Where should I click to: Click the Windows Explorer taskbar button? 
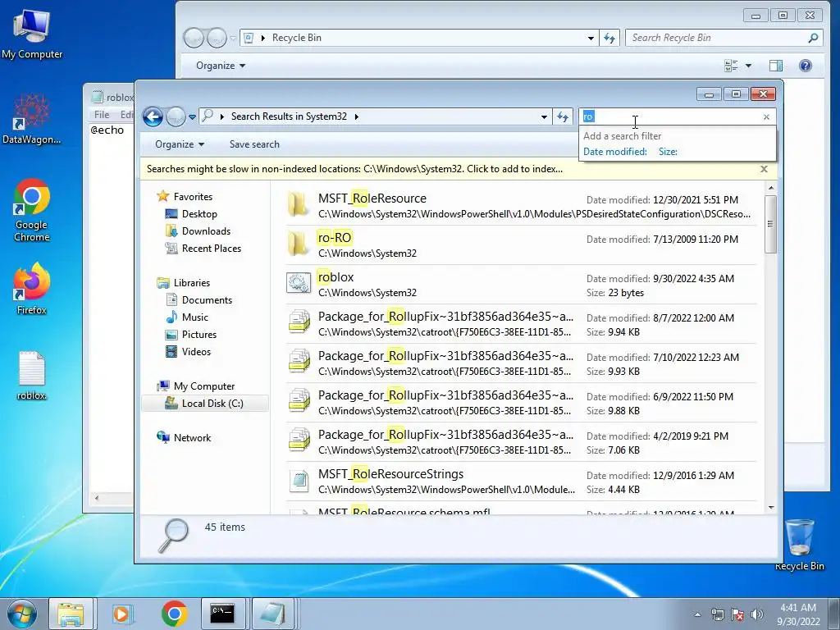pos(71,614)
